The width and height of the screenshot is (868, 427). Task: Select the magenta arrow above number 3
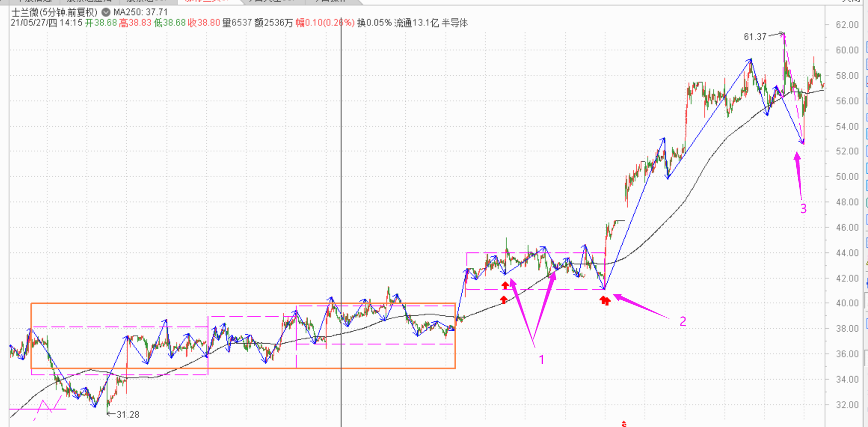(x=798, y=175)
